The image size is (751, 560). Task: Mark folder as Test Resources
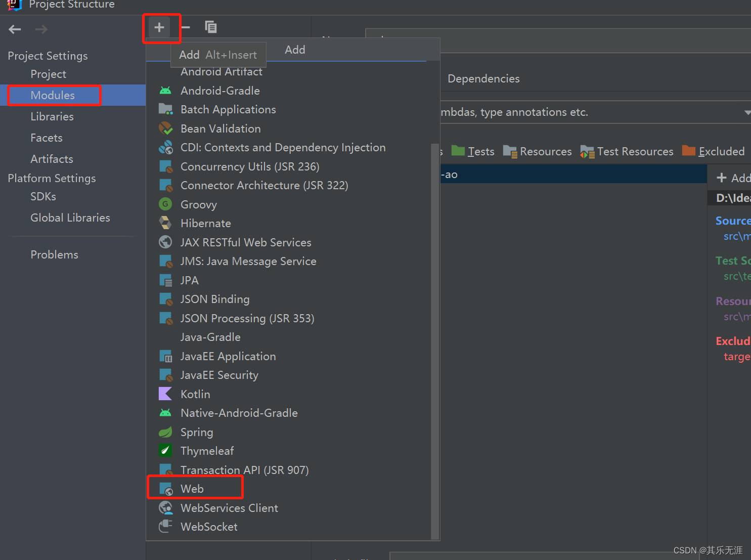(627, 151)
